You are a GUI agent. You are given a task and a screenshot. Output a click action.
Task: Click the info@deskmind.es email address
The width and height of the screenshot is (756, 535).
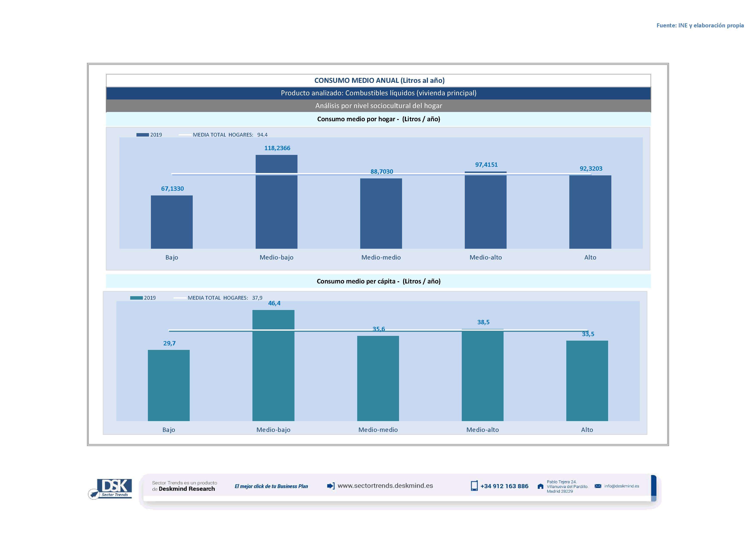[x=622, y=486]
